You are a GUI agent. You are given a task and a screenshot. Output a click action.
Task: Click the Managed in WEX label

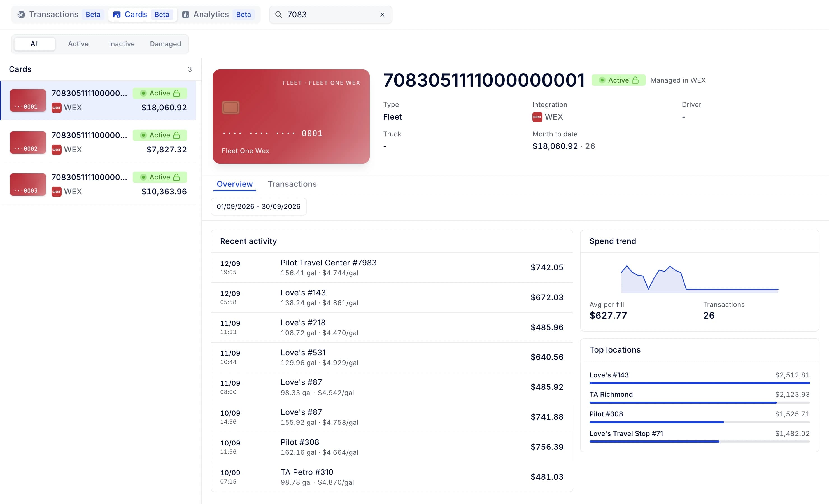[x=677, y=80]
